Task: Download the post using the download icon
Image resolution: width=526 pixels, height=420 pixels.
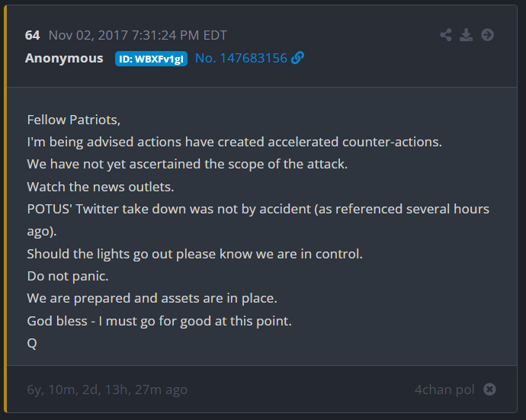Action: [467, 35]
